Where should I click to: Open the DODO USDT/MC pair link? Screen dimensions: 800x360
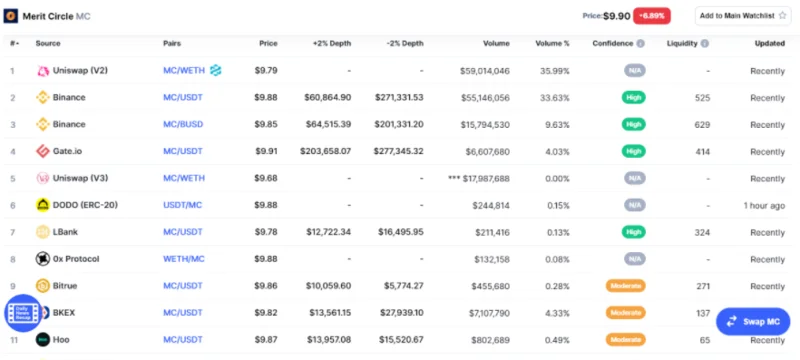183,205
